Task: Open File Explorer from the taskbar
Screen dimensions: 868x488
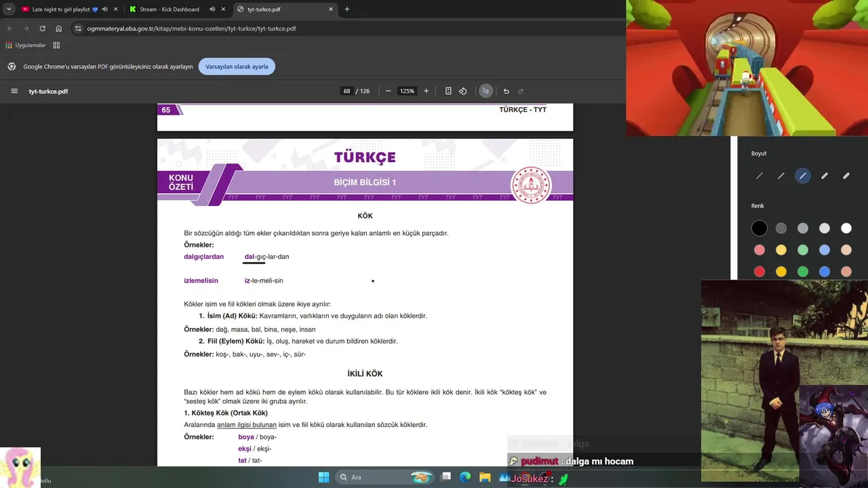Action: coord(485,477)
